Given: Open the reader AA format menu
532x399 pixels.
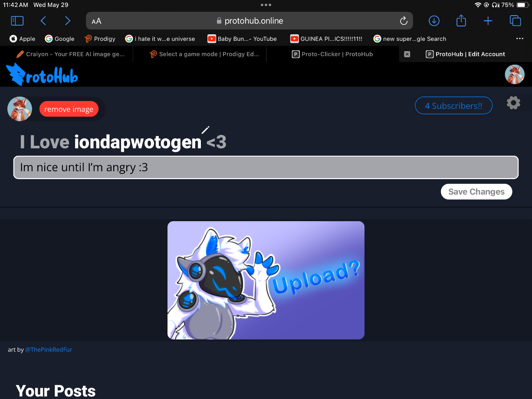Looking at the screenshot, I should coord(96,21).
